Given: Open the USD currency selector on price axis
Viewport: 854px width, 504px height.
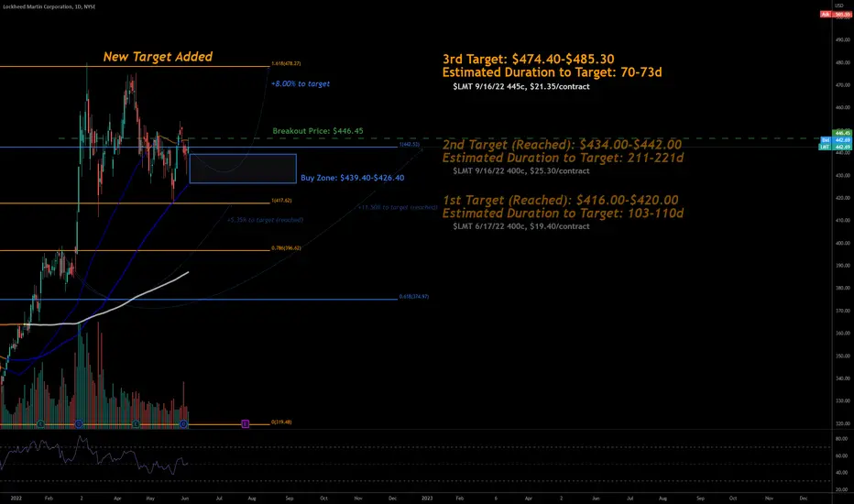Looking at the screenshot, I should pos(838,5).
